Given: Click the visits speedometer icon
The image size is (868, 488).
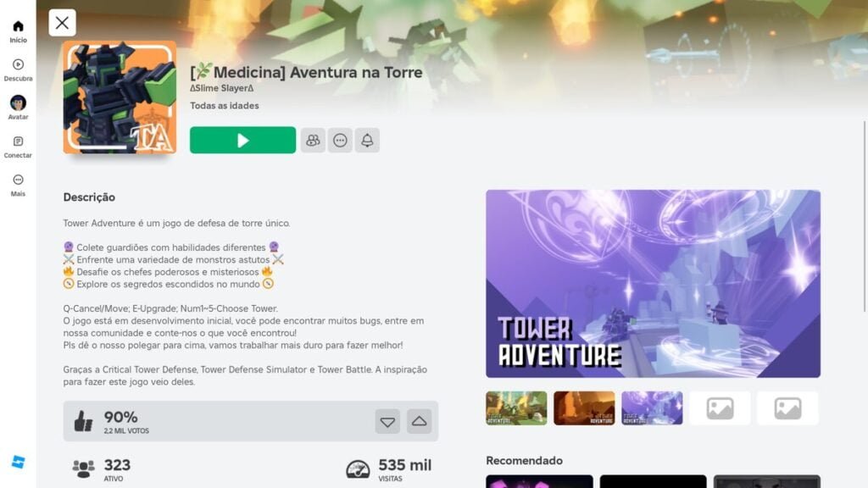Looking at the screenshot, I should tap(358, 469).
